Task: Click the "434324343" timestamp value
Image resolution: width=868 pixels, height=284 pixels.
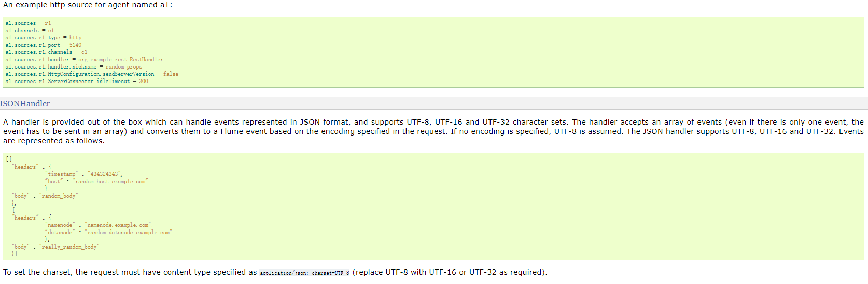Action: click(x=105, y=174)
